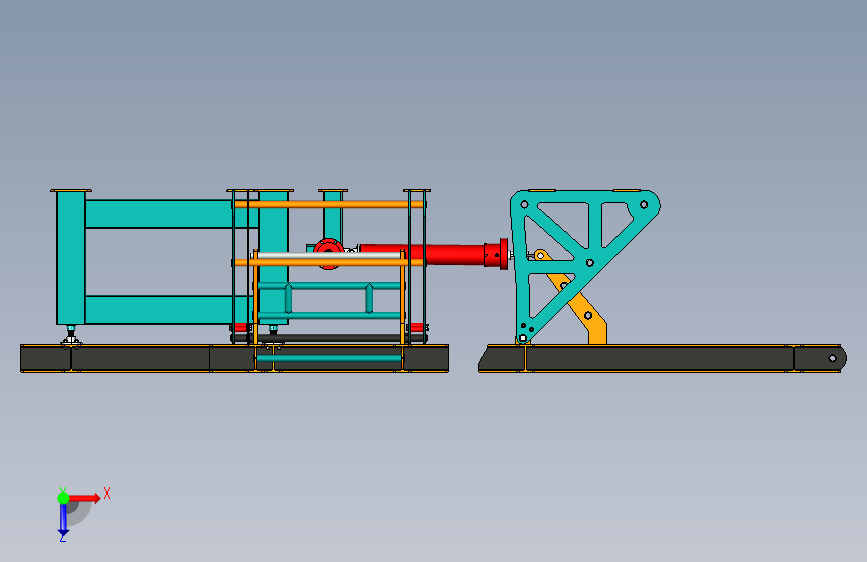The image size is (867, 562).
Task: Select the right dark base beam
Action: pyautogui.click(x=662, y=358)
